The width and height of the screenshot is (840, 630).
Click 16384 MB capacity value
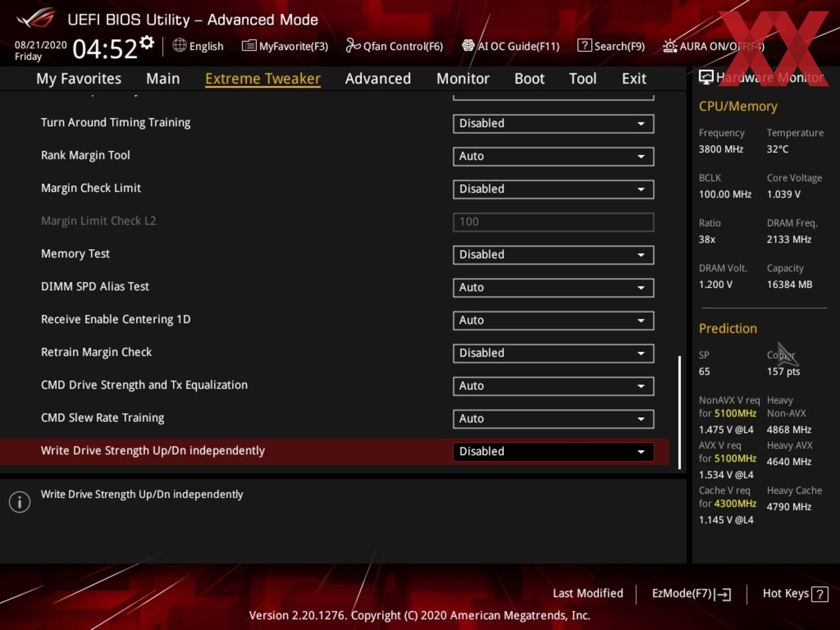(789, 285)
